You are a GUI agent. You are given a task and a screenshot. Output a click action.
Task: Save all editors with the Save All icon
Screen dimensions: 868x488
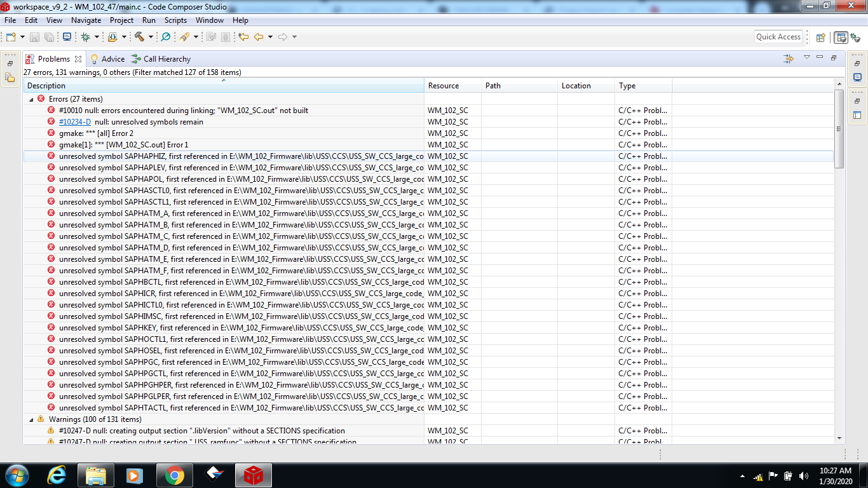(48, 37)
